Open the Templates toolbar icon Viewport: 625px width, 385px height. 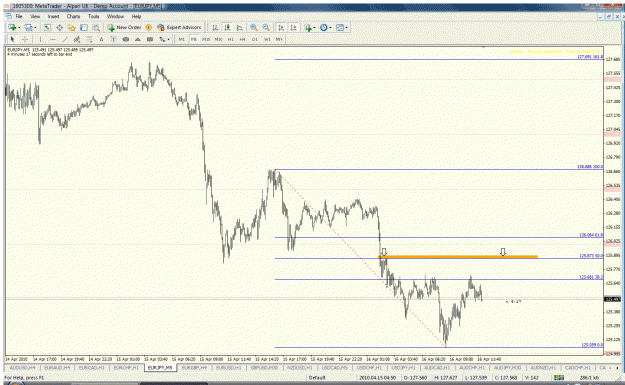tap(340, 28)
